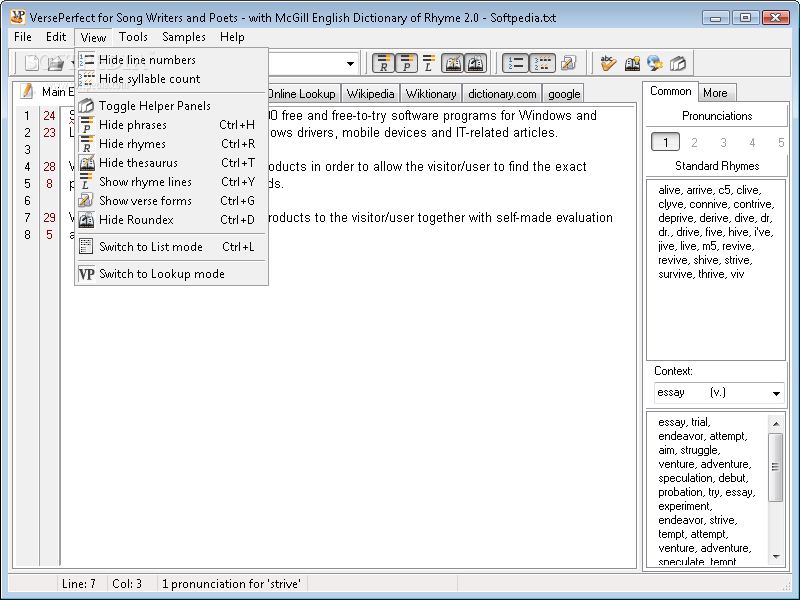Click the helper panels toolbar icon

[678, 63]
